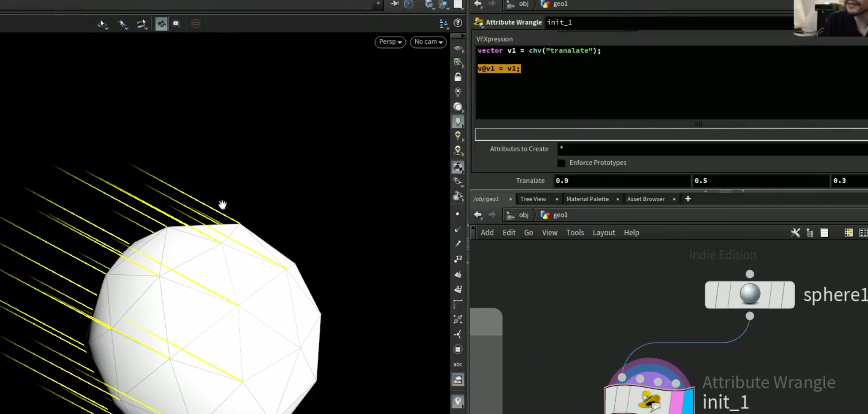The width and height of the screenshot is (868, 414).
Task: Toggle the lock icon in the display toolbar
Action: coord(458,77)
